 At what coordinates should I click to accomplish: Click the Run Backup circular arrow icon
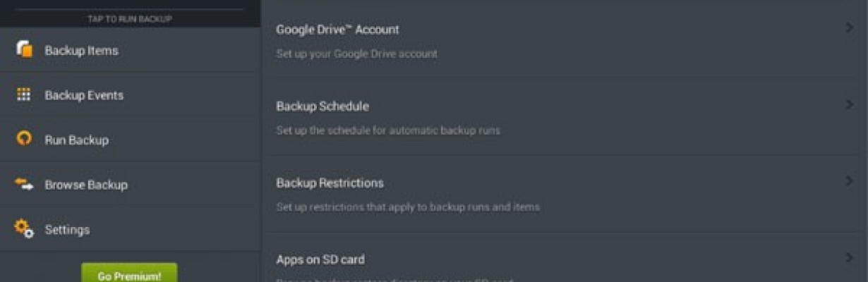(x=24, y=139)
